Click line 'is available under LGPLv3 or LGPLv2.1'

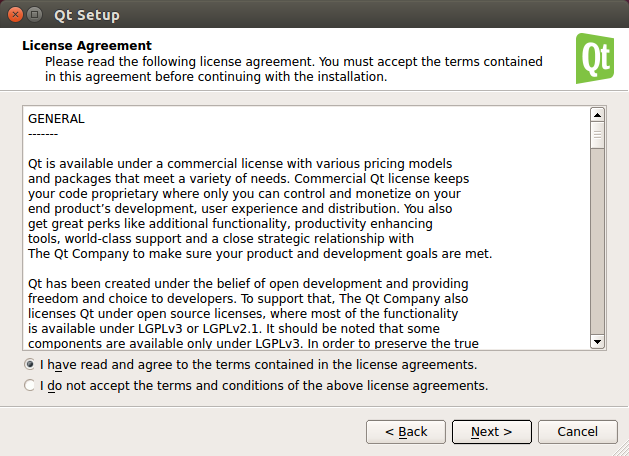(234, 328)
